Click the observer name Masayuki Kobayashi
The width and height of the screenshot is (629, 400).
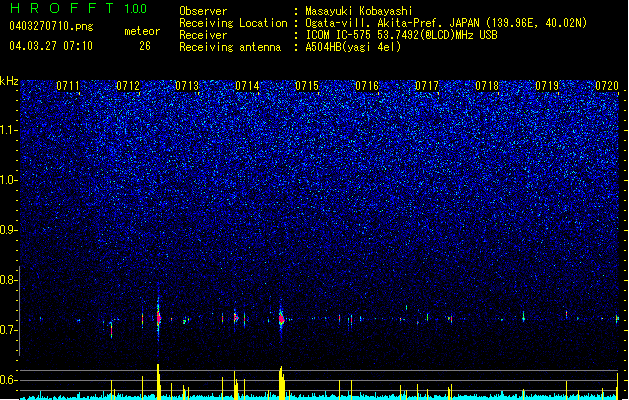(359, 11)
